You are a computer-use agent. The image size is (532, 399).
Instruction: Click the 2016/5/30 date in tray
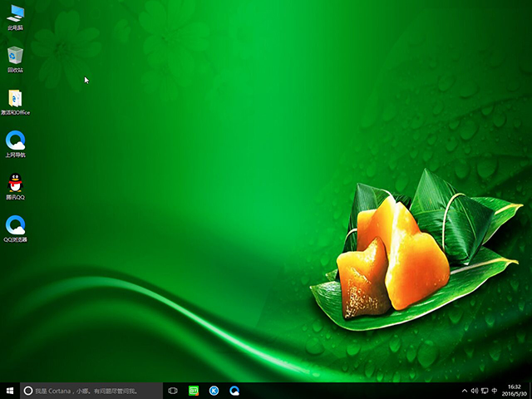(514, 394)
